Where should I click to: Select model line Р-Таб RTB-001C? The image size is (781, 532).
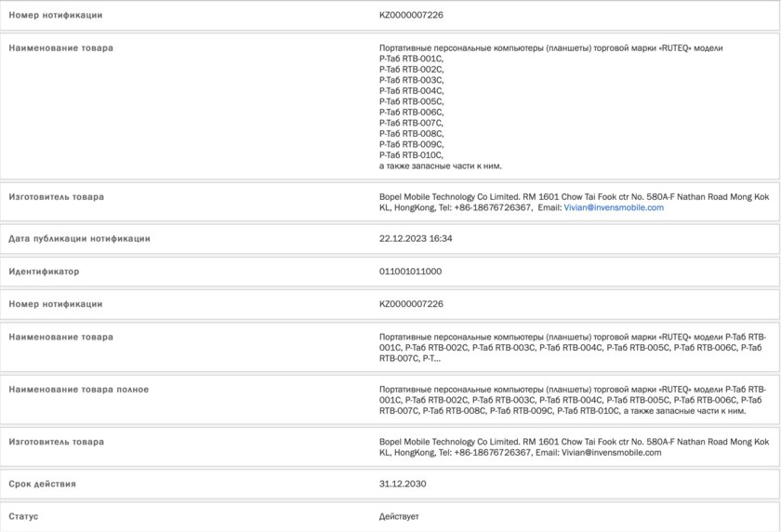pos(411,59)
